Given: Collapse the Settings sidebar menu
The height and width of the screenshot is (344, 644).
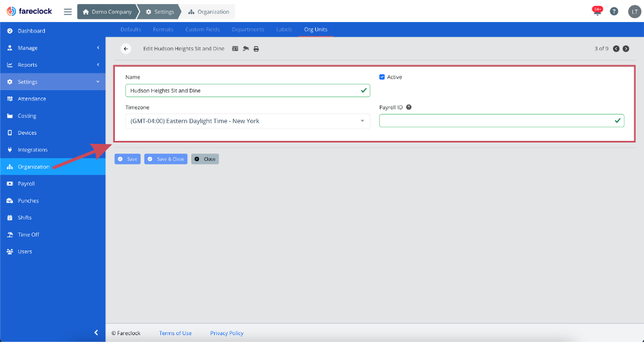Looking at the screenshot, I should tap(52, 82).
